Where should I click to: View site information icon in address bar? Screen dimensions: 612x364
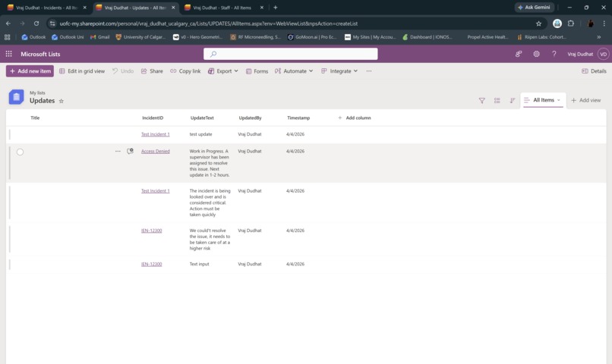(52, 24)
